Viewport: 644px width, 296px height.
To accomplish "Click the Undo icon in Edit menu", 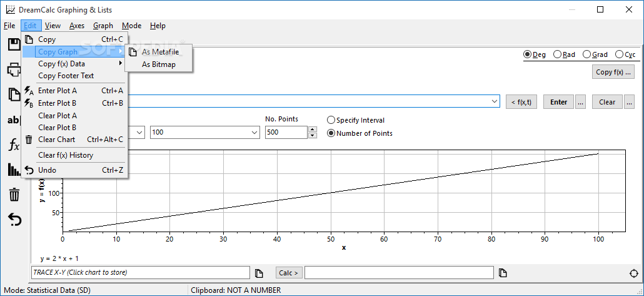I will tap(29, 170).
